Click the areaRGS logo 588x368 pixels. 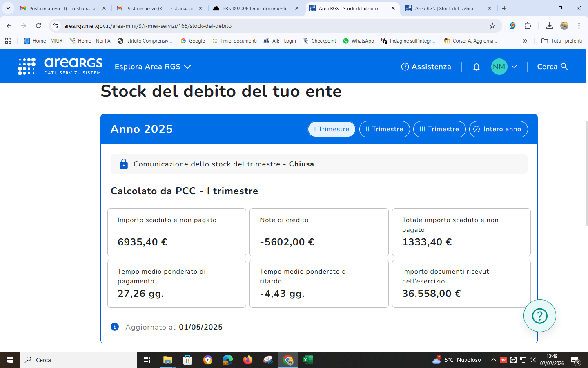click(61, 66)
